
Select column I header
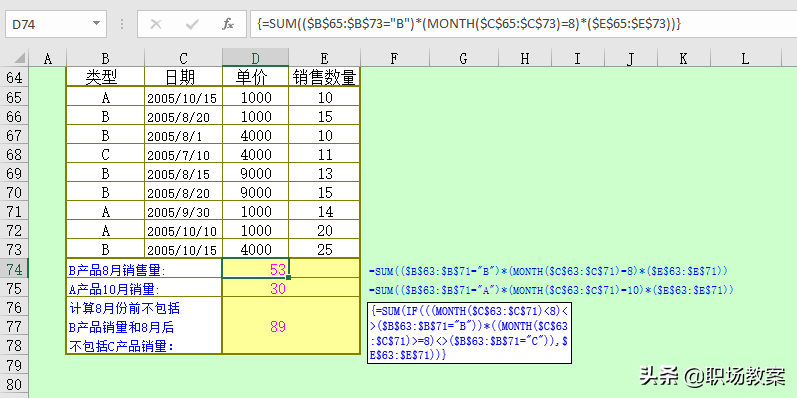tap(578, 58)
